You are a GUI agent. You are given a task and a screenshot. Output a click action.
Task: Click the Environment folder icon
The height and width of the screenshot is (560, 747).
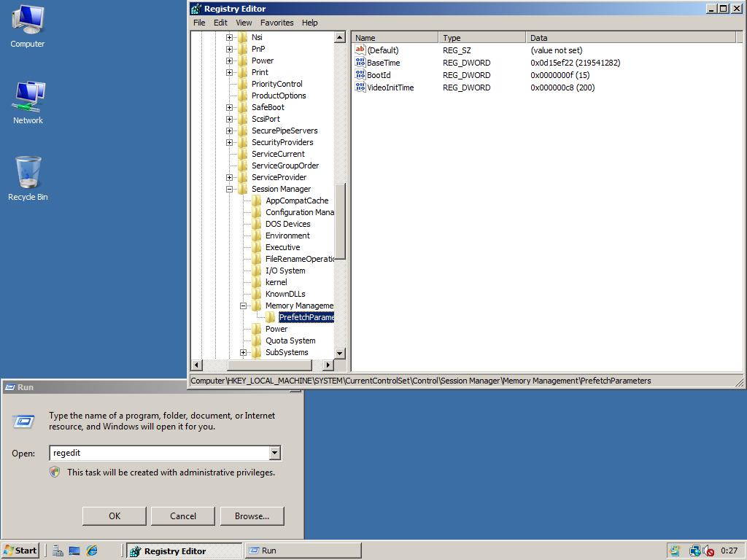pos(257,236)
